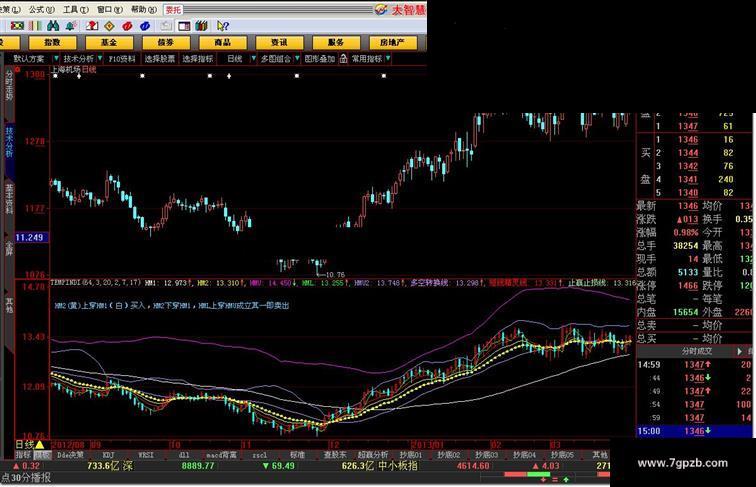Click the play arrow beside 分时成交
The height and width of the screenshot is (487, 756).
click(x=740, y=352)
